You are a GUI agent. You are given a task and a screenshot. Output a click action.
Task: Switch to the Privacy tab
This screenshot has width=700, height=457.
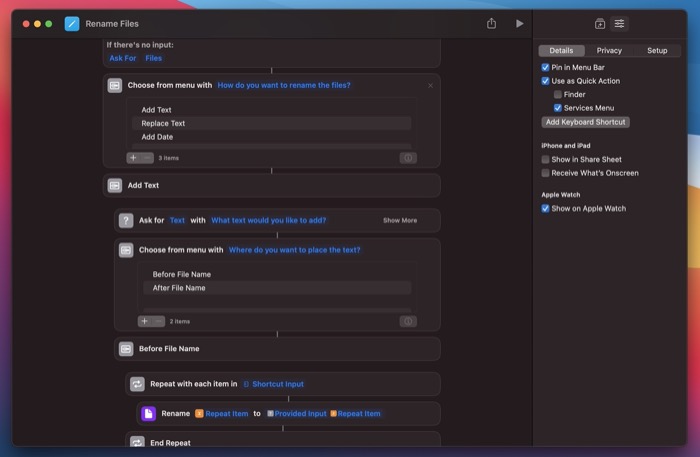[609, 50]
